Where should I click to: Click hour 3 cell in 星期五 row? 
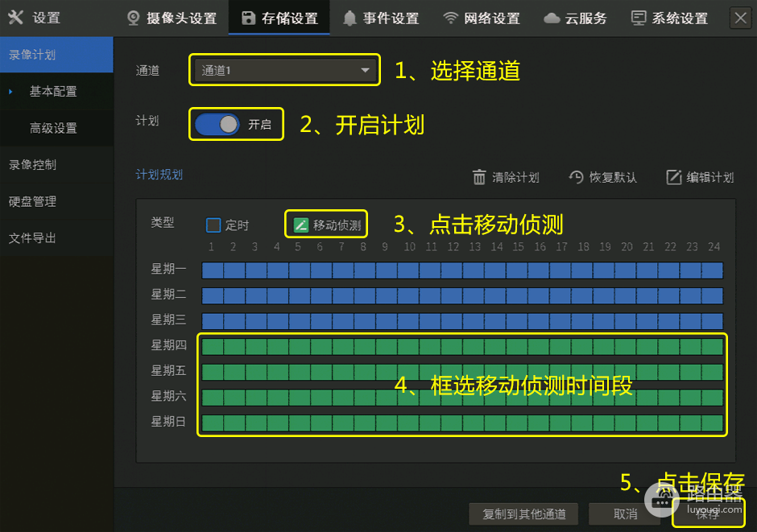[x=256, y=373]
